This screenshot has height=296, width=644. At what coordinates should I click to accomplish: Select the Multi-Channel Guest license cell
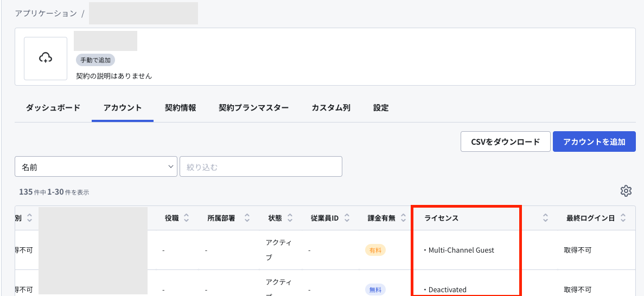click(x=459, y=250)
